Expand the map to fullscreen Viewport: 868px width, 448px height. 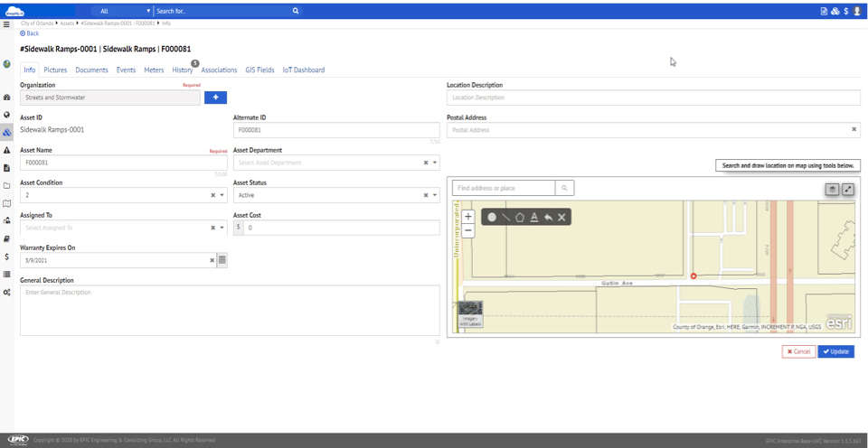tap(848, 190)
